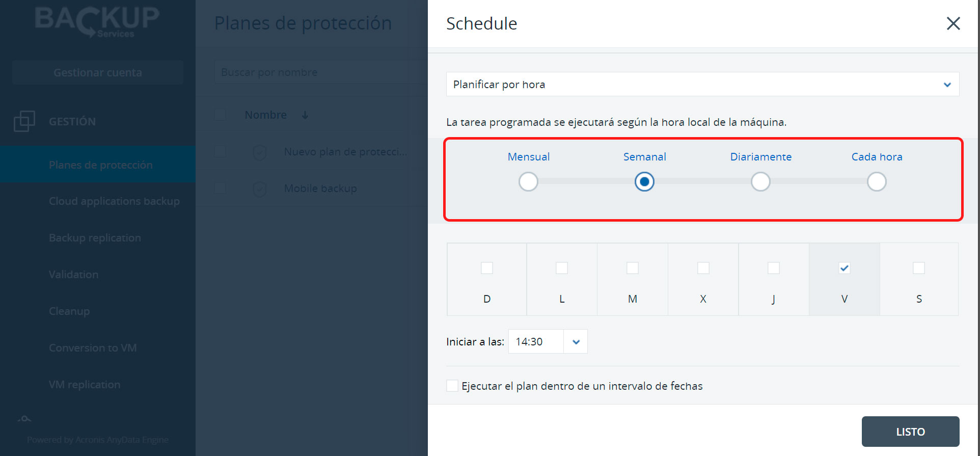980x456 pixels.
Task: Uncheck the Viernes (V) day checkbox
Action: (844, 267)
